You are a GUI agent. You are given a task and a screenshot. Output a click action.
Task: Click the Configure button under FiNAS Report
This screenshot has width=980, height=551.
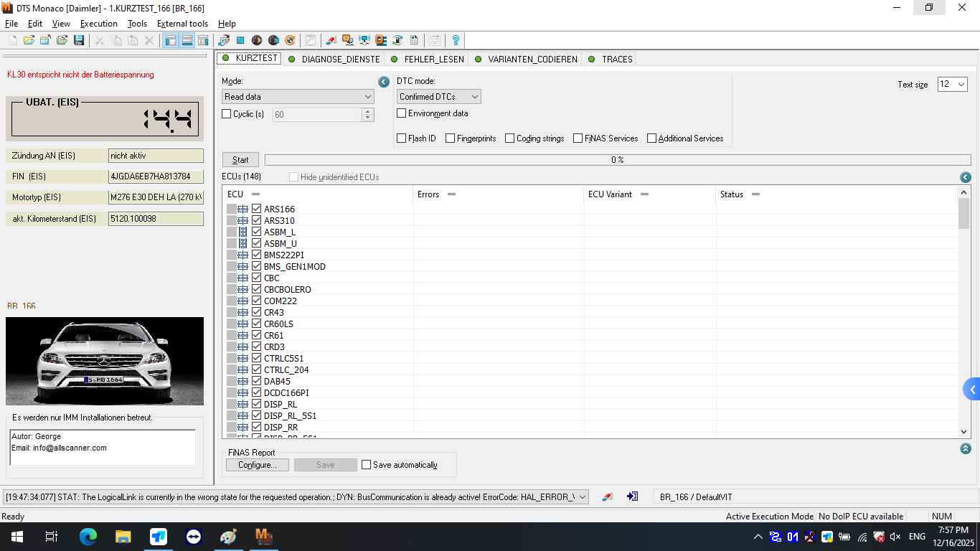click(x=257, y=465)
